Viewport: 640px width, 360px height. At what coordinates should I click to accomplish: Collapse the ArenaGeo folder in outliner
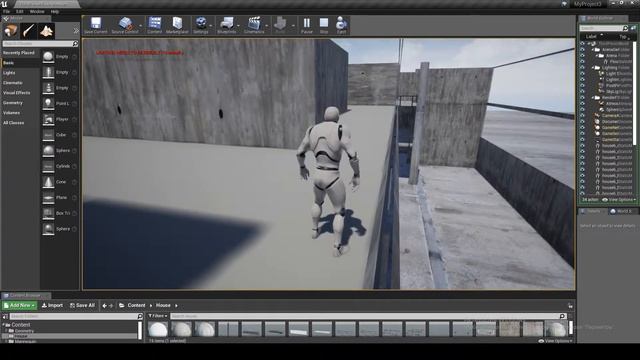point(593,49)
